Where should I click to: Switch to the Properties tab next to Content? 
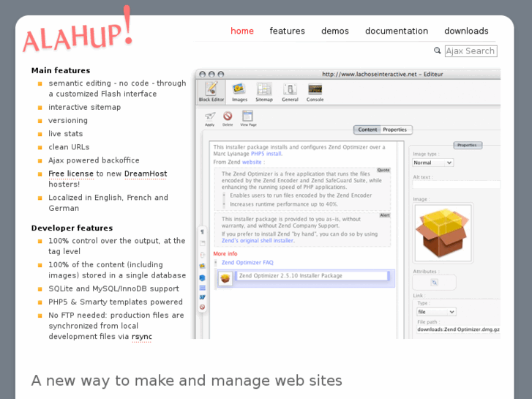pos(394,130)
